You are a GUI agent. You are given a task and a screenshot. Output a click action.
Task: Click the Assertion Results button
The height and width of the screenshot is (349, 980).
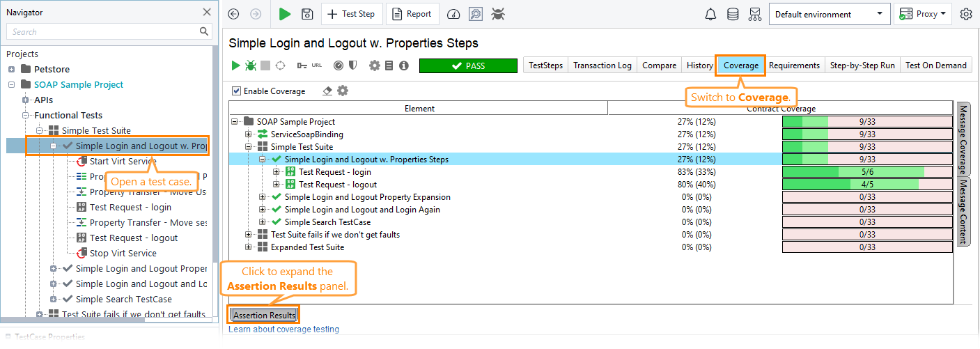click(x=264, y=316)
